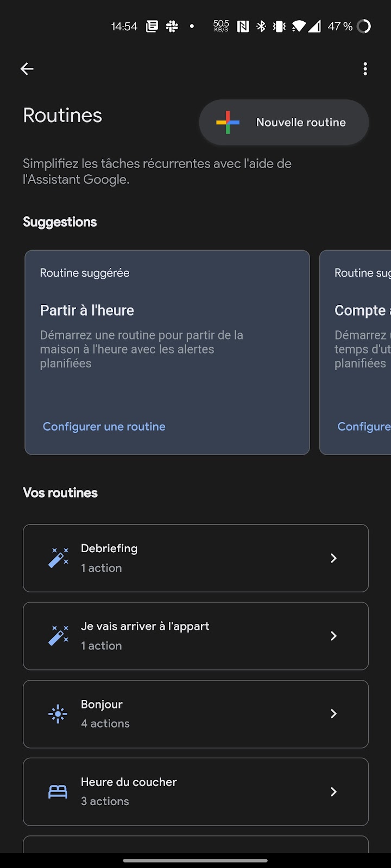Open the partially visible second suggestion card
This screenshot has height=868, width=391.
356,352
